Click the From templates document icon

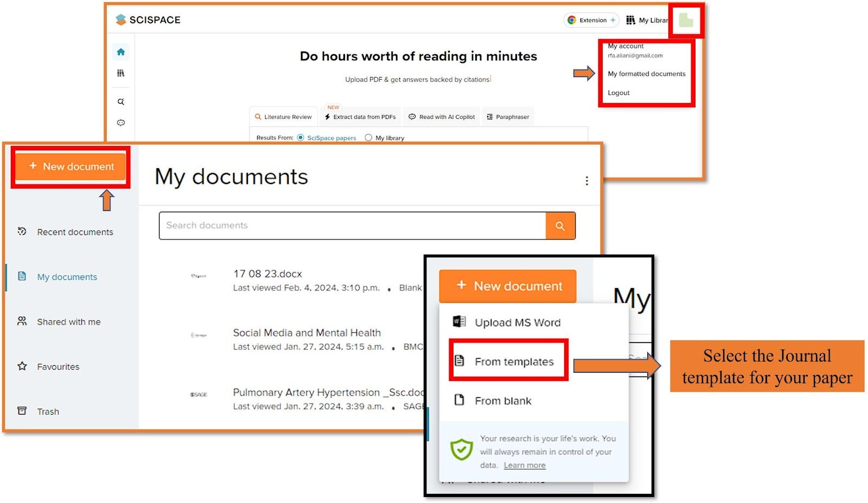(459, 361)
